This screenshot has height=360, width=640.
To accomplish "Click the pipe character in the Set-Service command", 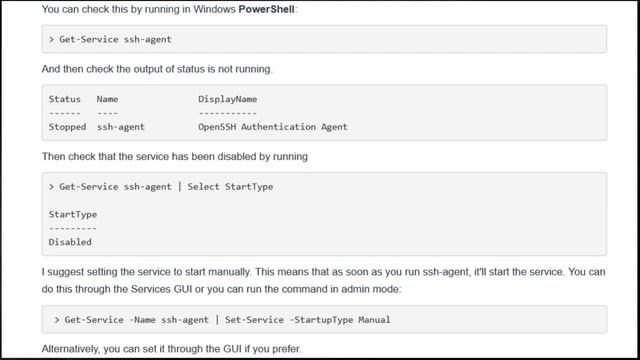I will (x=217, y=320).
